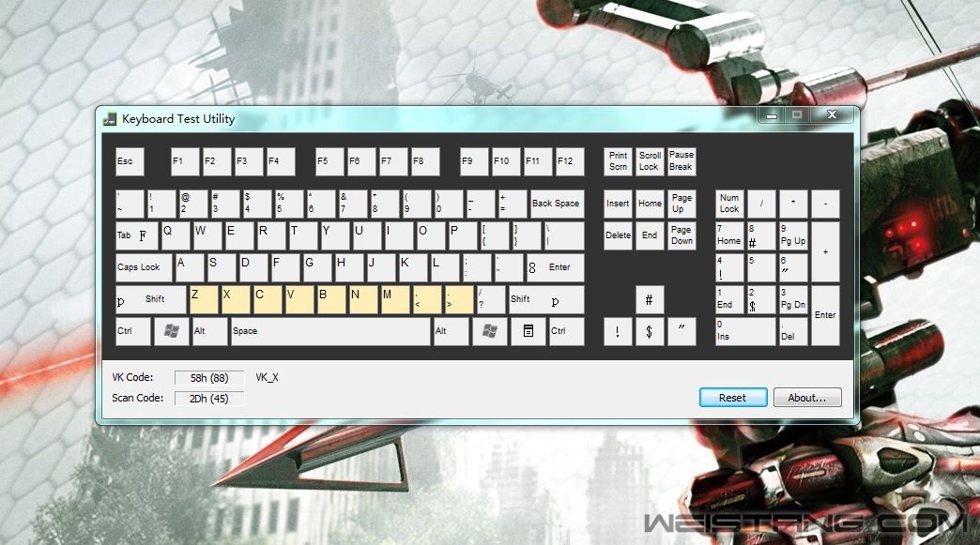The image size is (980, 545).
Task: Click the Tab key
Action: tap(136, 236)
